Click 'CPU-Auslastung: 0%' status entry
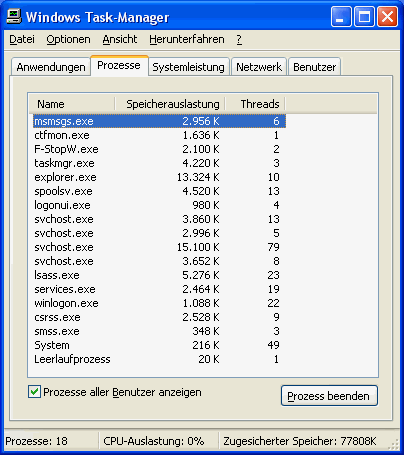Screen dimensions: 404x455 [154, 441]
